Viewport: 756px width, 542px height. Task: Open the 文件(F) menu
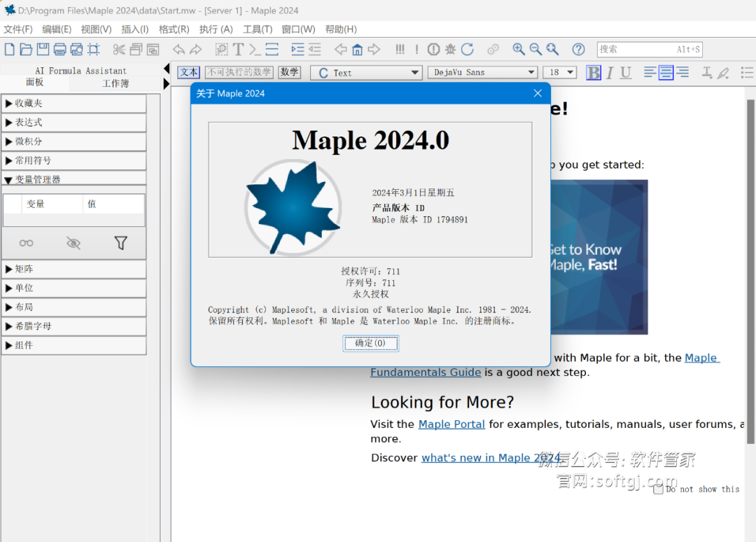pyautogui.click(x=18, y=29)
